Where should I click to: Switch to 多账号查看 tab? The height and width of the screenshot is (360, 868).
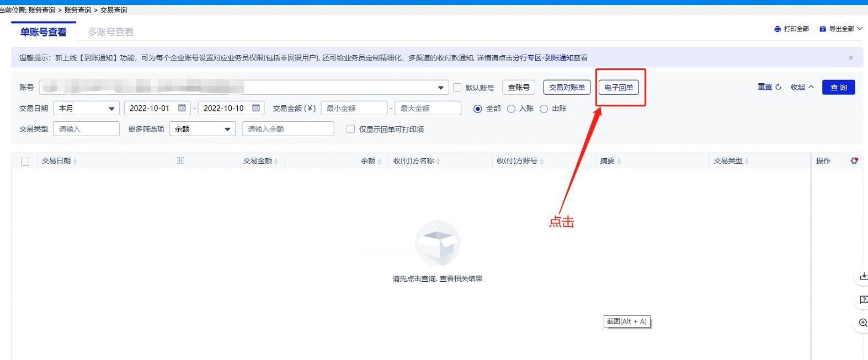(111, 32)
